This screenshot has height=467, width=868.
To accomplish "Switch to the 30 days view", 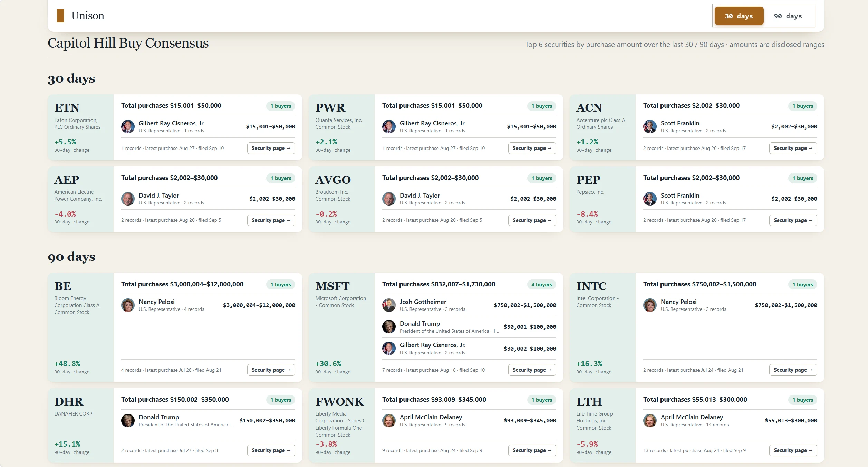I will pos(739,16).
